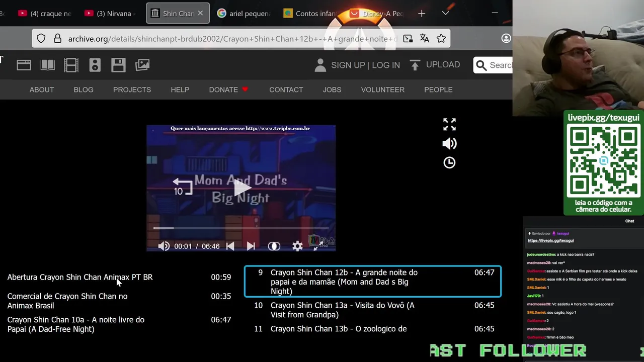Switch to the Contos infan tab
Viewport: 644px width, 362px height.
(x=310, y=14)
